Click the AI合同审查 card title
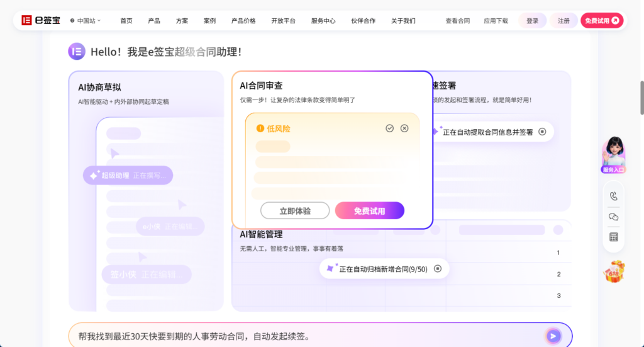 (261, 86)
